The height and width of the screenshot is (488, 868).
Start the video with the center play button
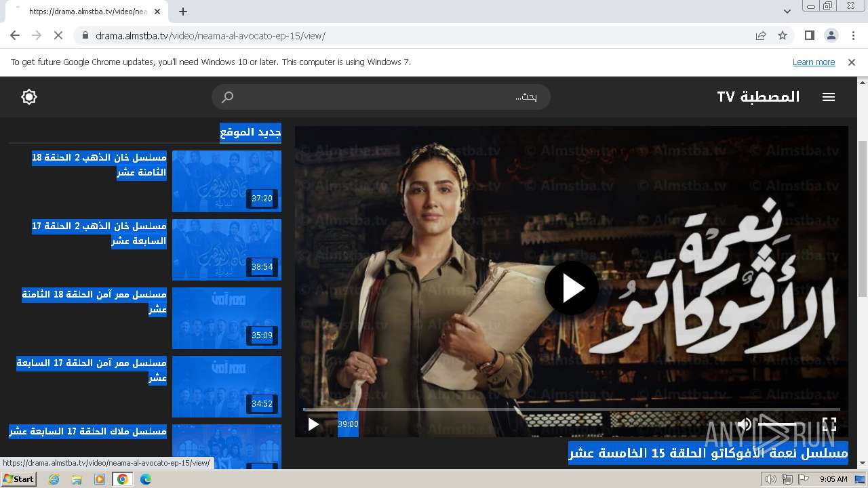click(572, 288)
